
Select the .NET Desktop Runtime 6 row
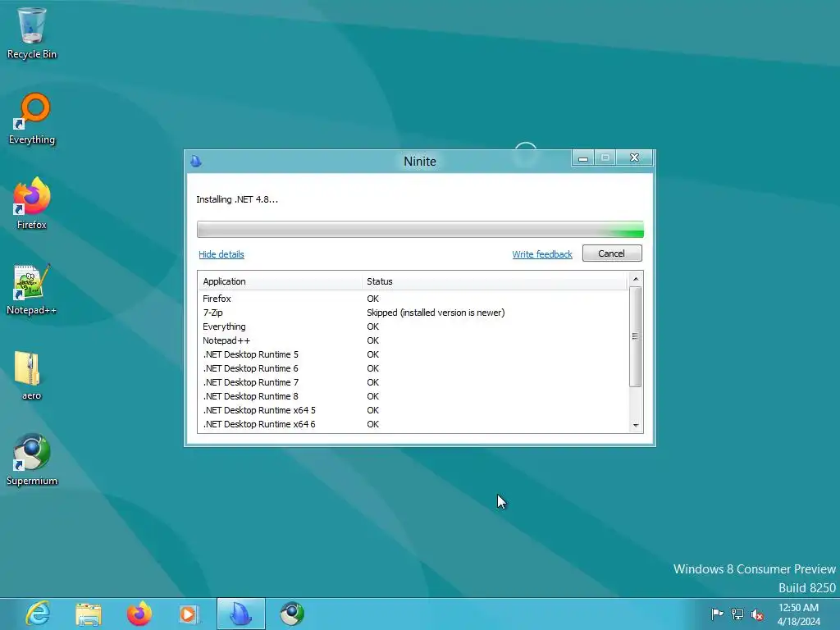413,368
